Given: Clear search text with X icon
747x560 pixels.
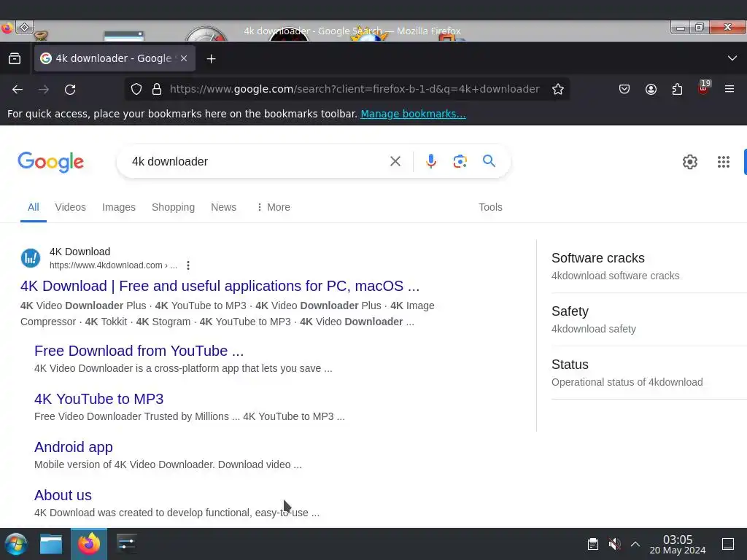Looking at the screenshot, I should (x=395, y=161).
